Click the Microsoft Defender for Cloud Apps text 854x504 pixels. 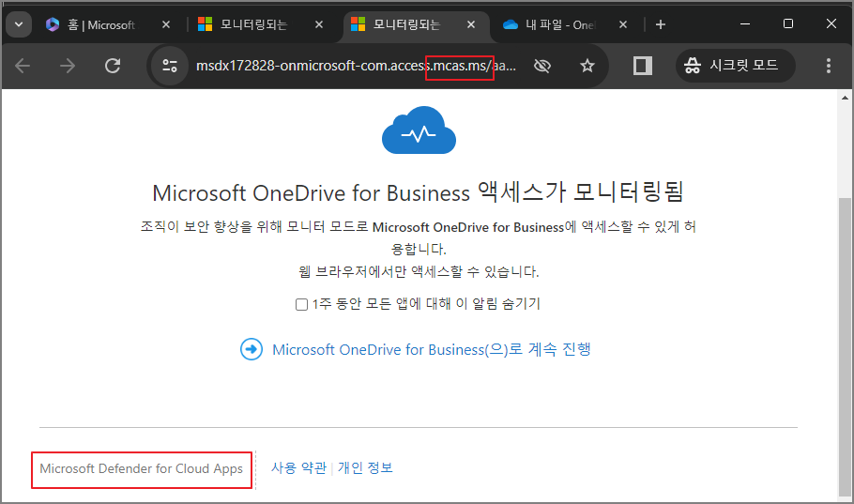[141, 468]
